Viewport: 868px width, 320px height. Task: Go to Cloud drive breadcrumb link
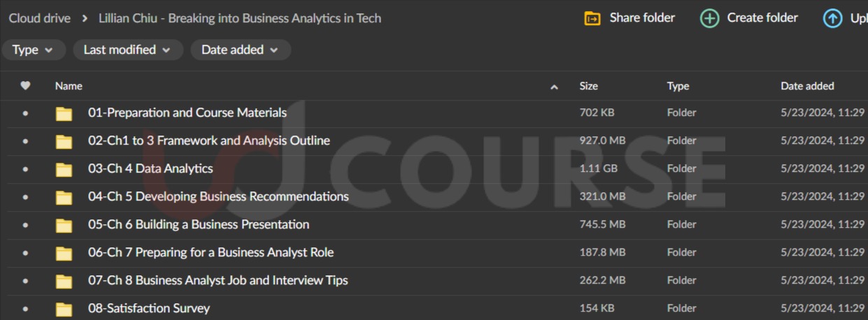(39, 18)
